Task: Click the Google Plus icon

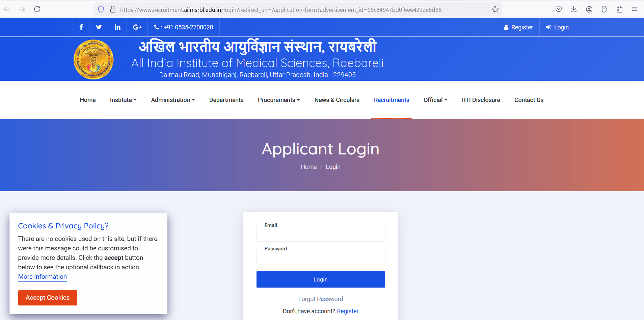Action: click(137, 27)
